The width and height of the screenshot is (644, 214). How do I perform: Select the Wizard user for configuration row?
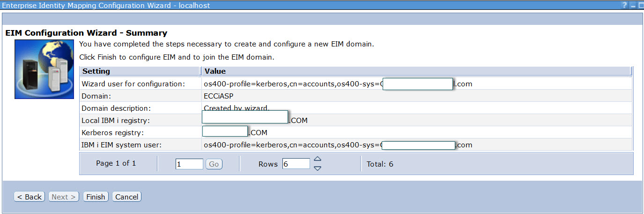point(133,84)
